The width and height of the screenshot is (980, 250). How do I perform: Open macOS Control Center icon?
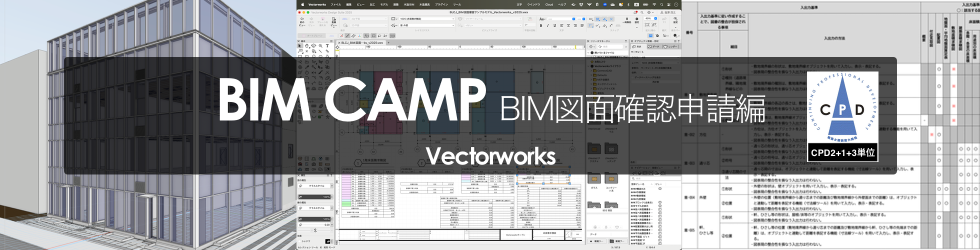[669, 4]
